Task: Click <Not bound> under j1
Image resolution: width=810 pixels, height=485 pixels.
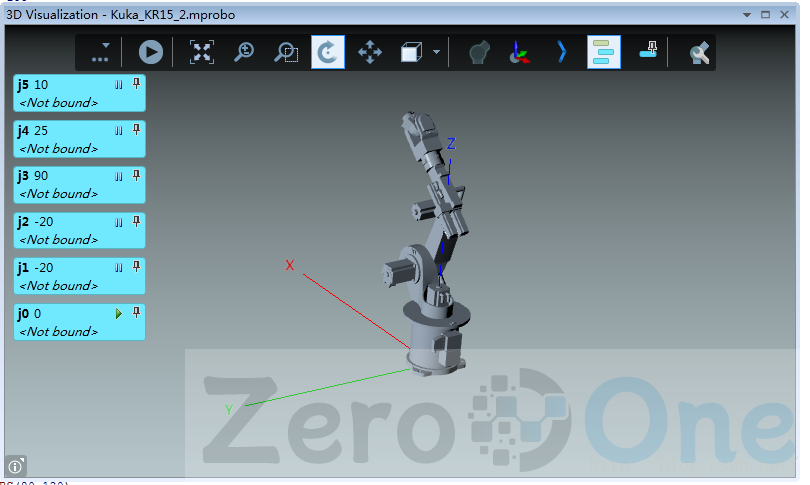Action: click(x=58, y=286)
